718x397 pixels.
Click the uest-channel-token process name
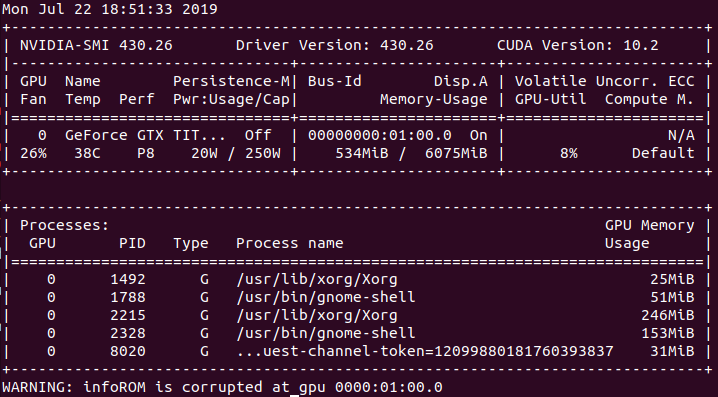coord(425,351)
